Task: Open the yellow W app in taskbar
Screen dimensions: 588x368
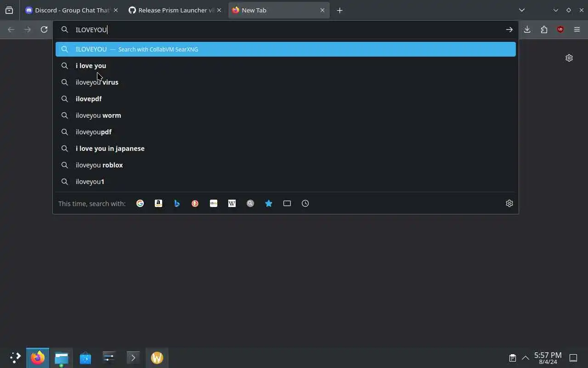Action: click(157, 357)
